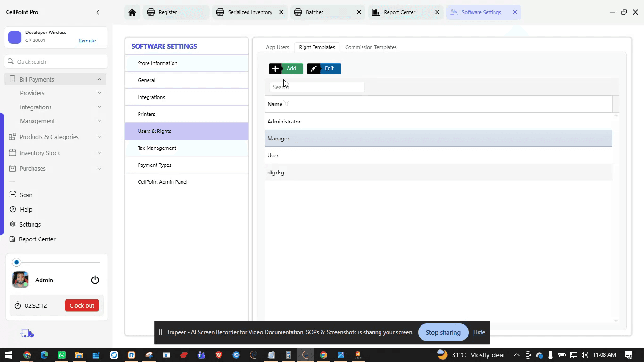Open Printers settings section
The width and height of the screenshot is (644, 362).
[187, 114]
